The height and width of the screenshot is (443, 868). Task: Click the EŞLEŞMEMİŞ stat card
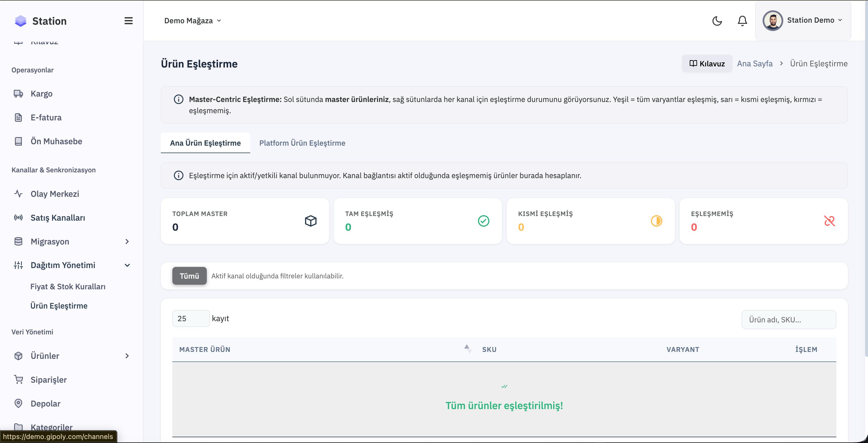click(x=763, y=221)
